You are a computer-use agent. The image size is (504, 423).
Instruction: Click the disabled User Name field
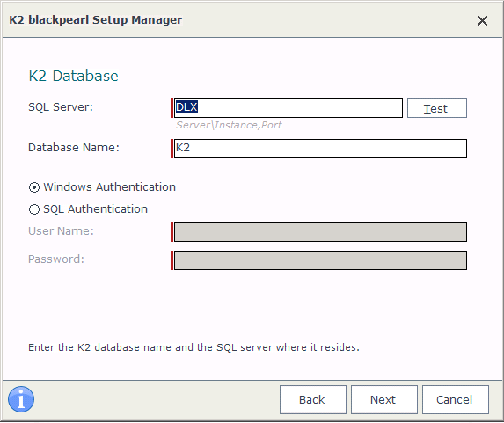[x=320, y=232]
